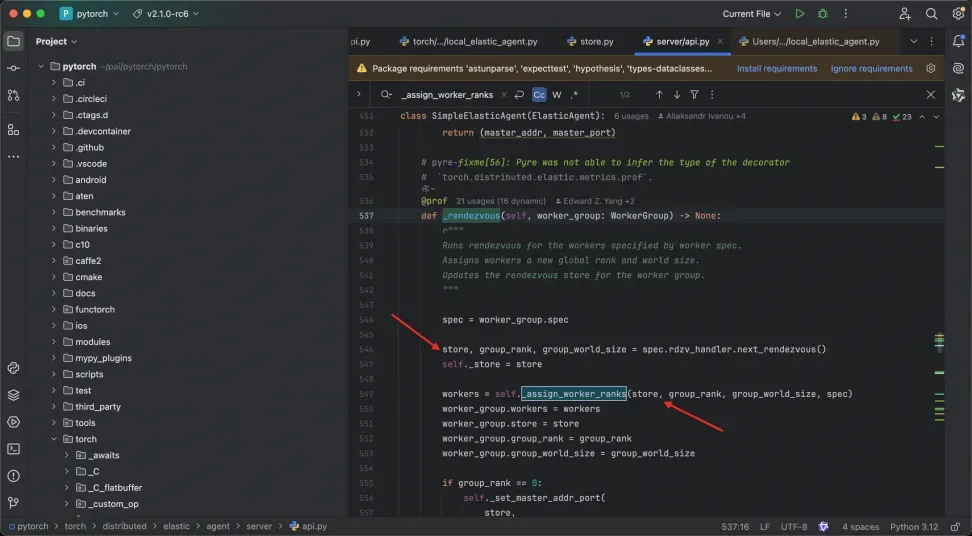The image size is (972, 536).
Task: Open more run actions menu
Action: (x=846, y=14)
